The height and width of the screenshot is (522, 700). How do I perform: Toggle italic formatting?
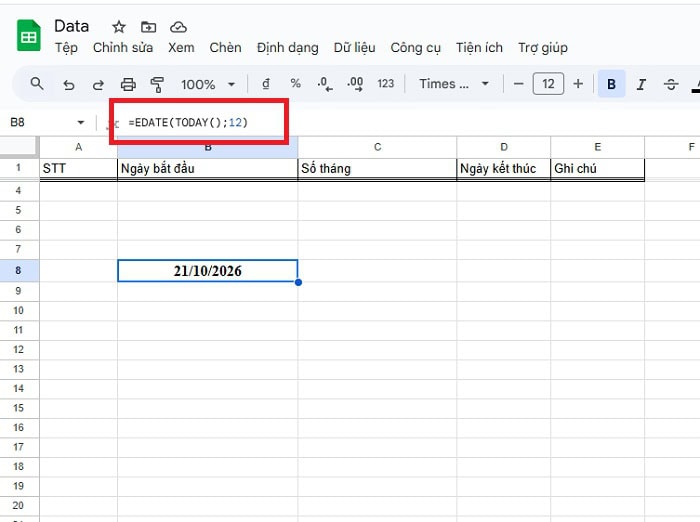click(x=641, y=84)
